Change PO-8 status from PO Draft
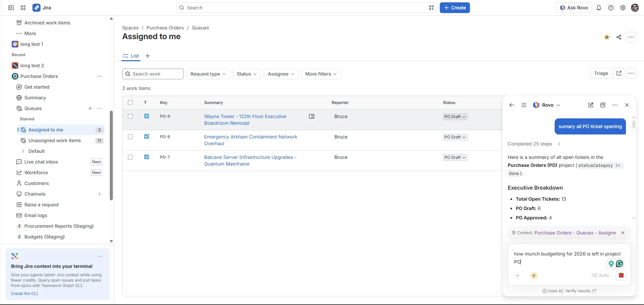644x305 pixels. (455, 137)
